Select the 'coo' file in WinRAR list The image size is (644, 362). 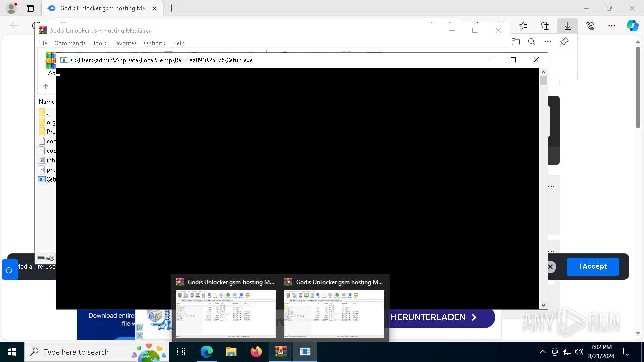pyautogui.click(x=47, y=141)
